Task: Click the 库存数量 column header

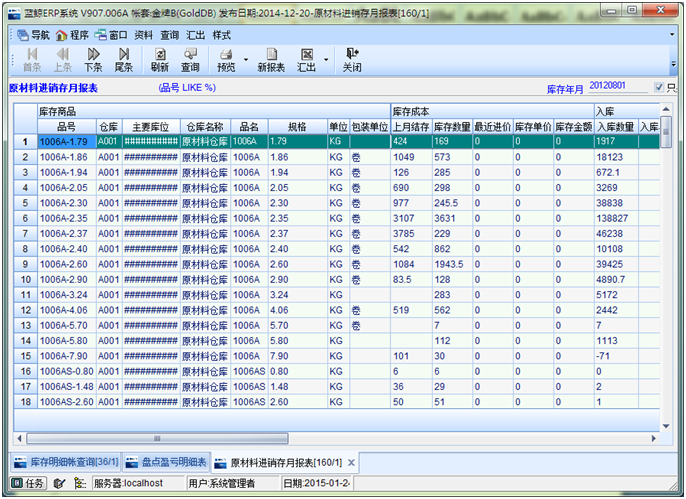Action: (x=452, y=127)
